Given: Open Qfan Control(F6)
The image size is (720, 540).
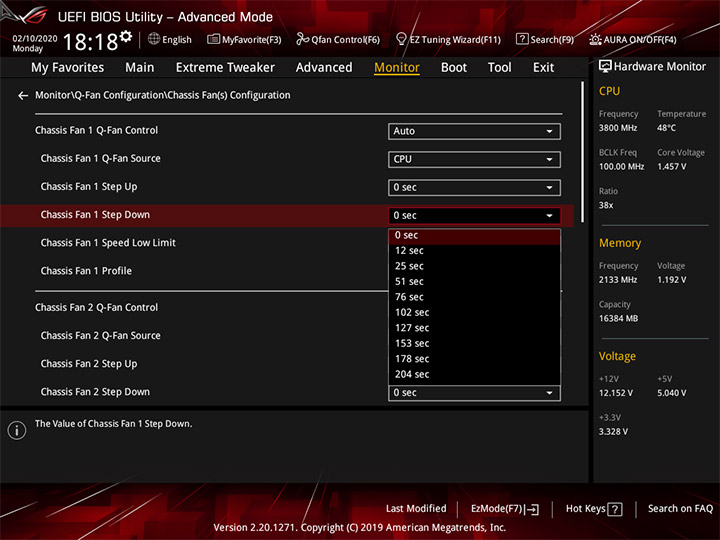Looking at the screenshot, I should click(x=338, y=39).
